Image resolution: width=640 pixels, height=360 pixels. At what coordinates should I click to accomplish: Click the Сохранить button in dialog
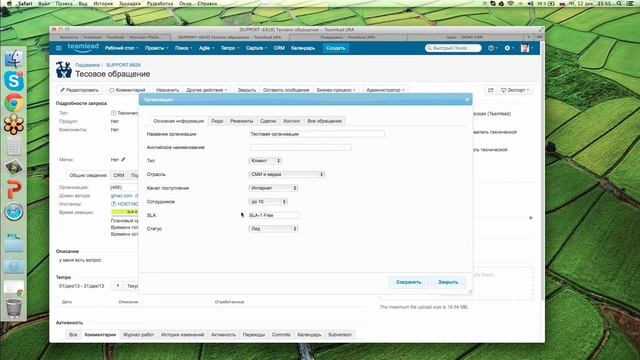[409, 282]
